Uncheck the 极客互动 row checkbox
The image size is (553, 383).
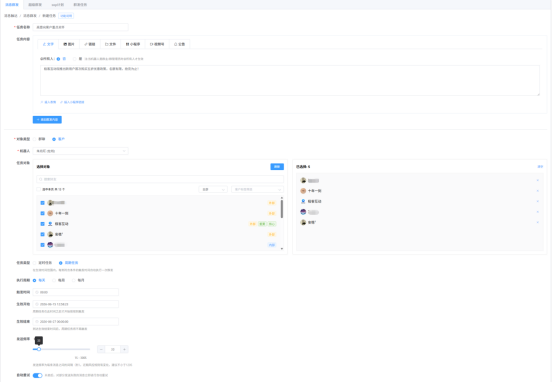42,224
